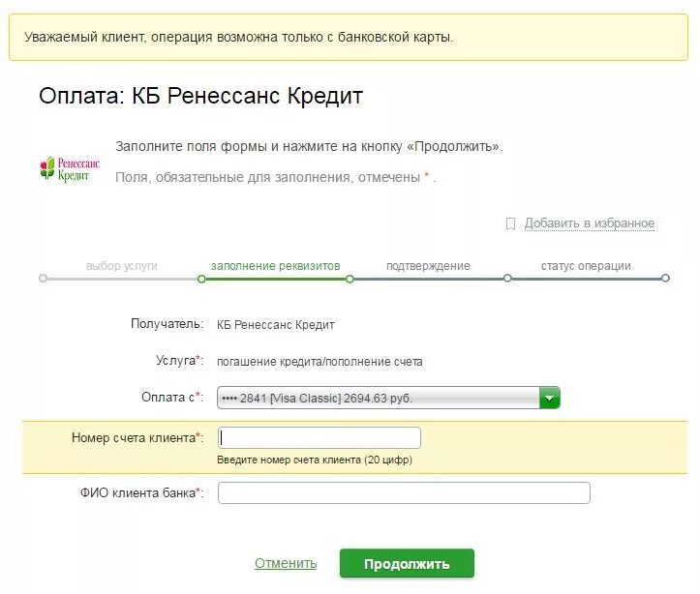Viewport: 700px width, 594px height.
Task: Click the first progress marker circle
Action: (43, 279)
